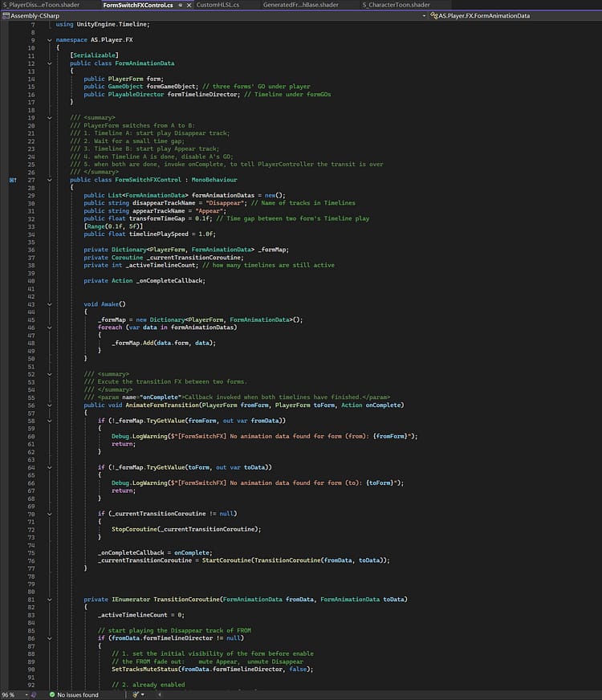This screenshot has width=602, height=700.
Task: Click the inheritance margin icon at line 27
Action: tap(13, 180)
